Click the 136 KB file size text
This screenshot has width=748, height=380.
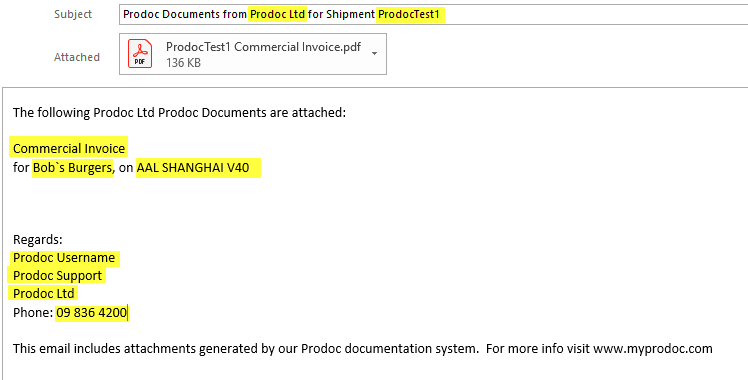pyautogui.click(x=183, y=62)
